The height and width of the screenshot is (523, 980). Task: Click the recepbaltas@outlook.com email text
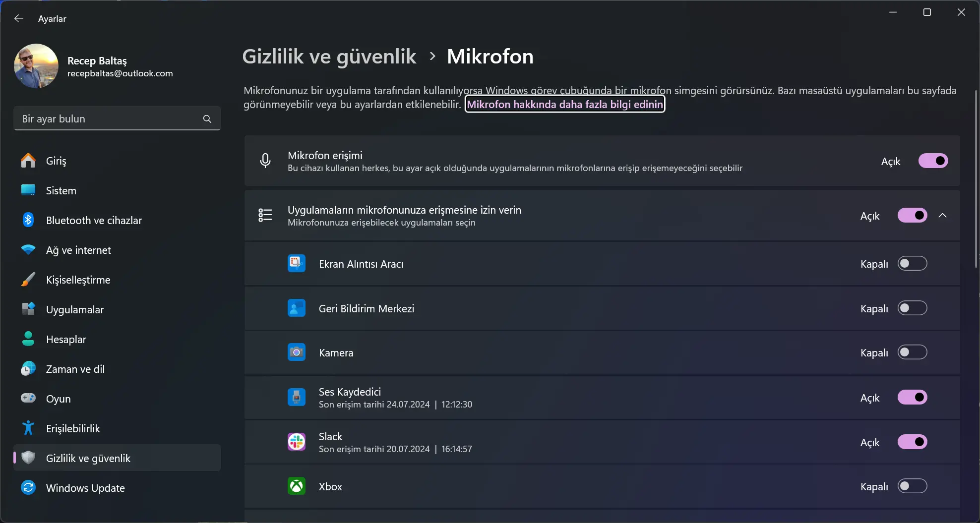[120, 73]
